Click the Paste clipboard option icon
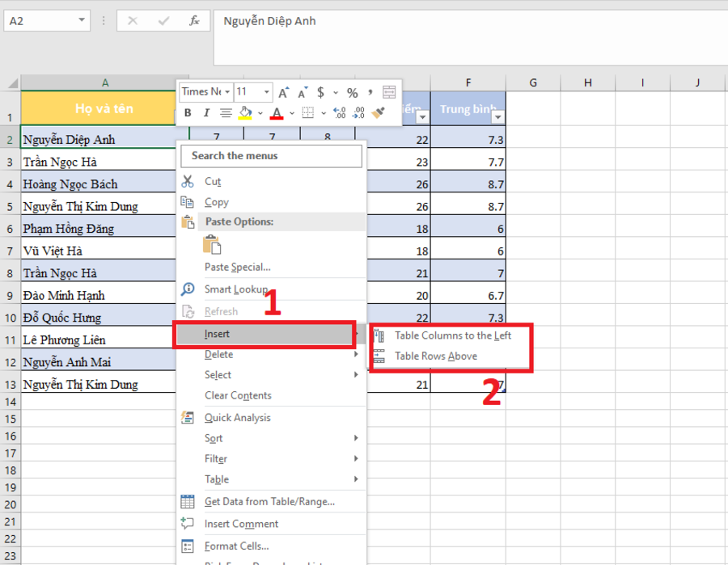 [x=212, y=244]
